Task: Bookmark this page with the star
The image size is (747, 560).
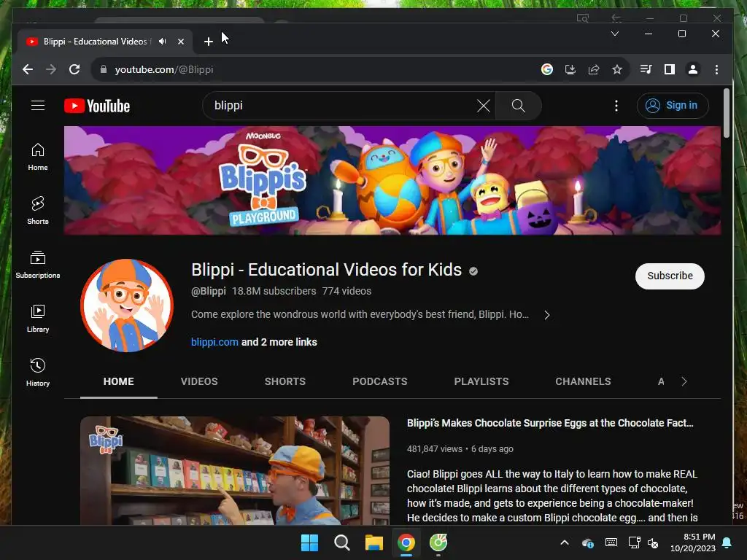Action: tap(617, 69)
